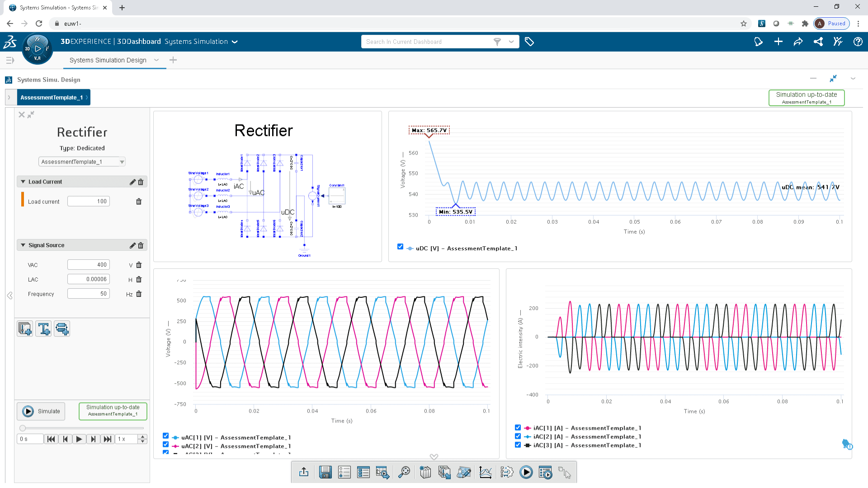Open the AssessmentTemplate_1 dropdown
This screenshot has width=868, height=488.
pos(82,162)
